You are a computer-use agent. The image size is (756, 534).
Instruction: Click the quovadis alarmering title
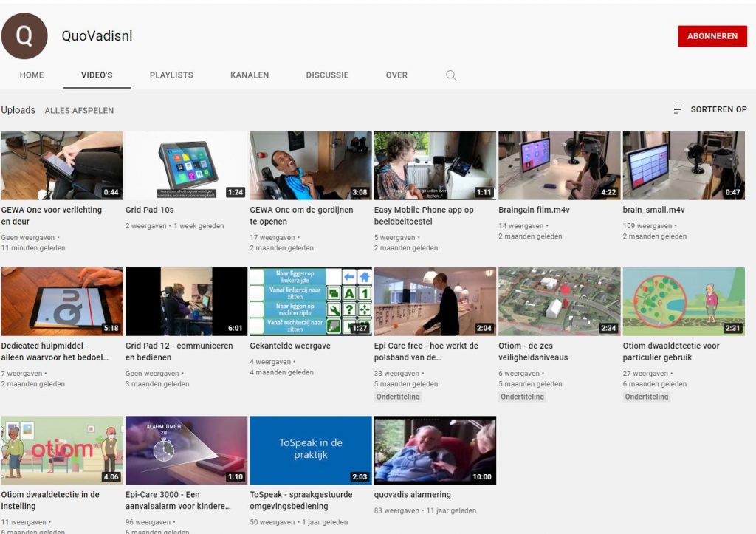point(413,494)
